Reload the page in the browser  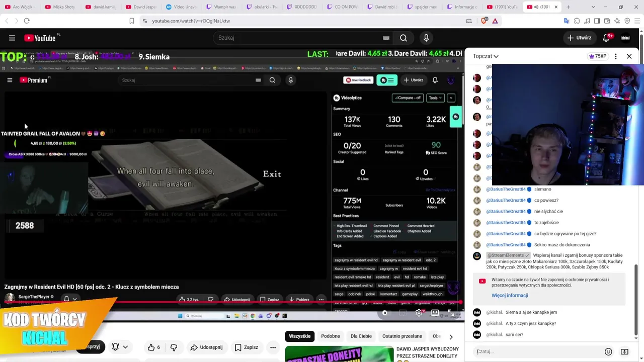27,21
